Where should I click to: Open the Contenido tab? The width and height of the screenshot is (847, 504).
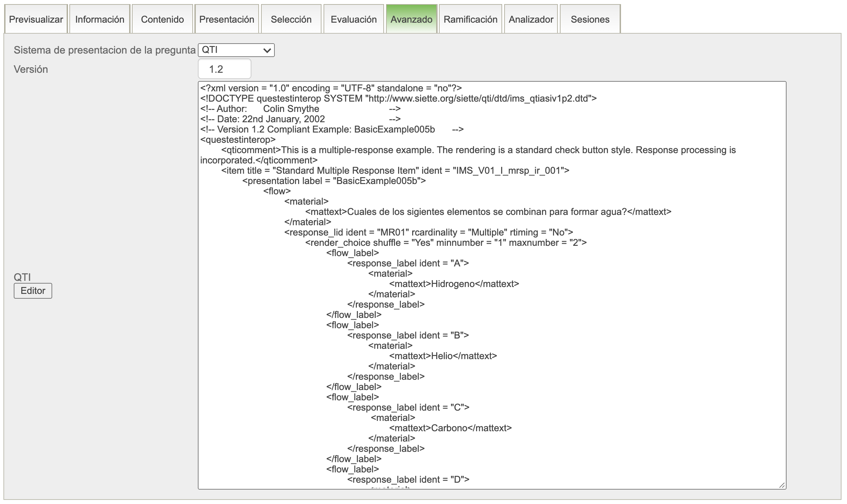(162, 19)
